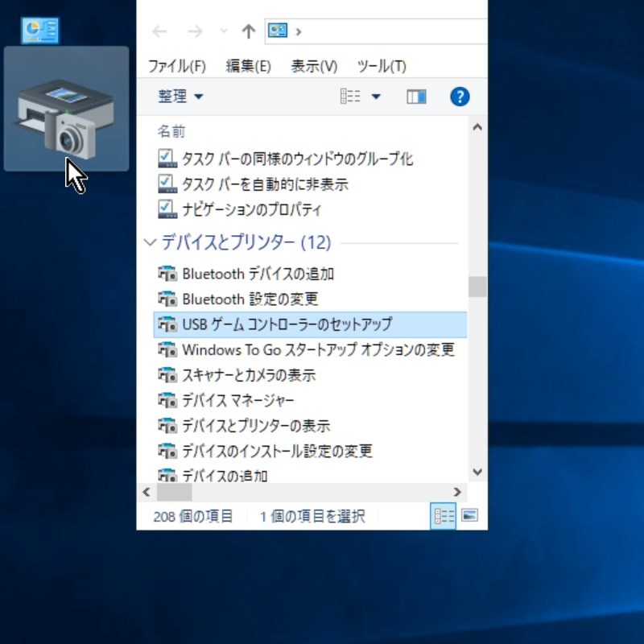Click the horizontal scrollbar right arrow
644x644 pixels.
pyautogui.click(x=457, y=492)
